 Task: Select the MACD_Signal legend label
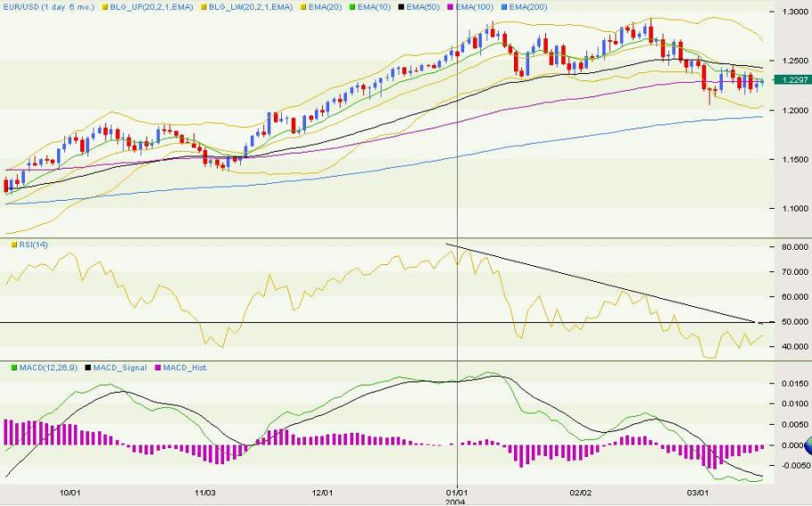[120, 368]
